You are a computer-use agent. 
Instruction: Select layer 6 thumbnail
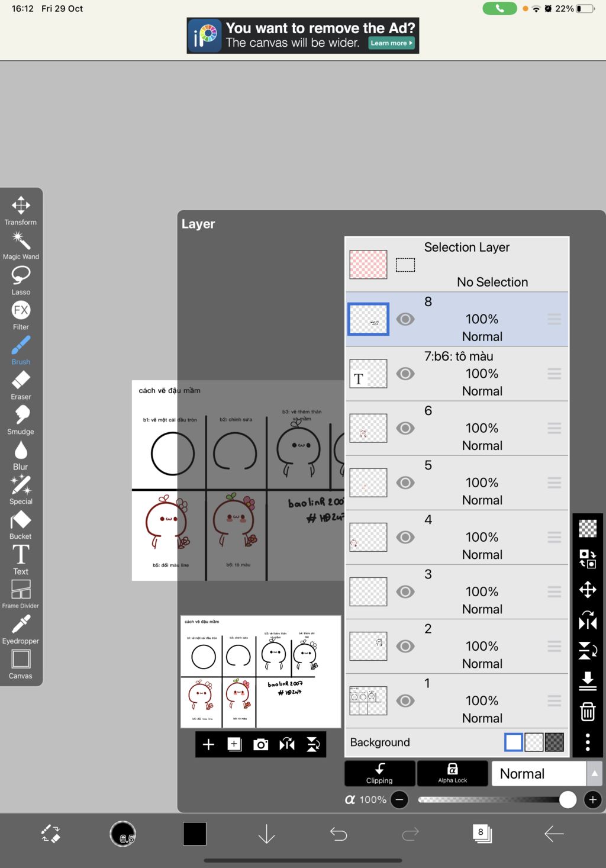pyautogui.click(x=368, y=428)
